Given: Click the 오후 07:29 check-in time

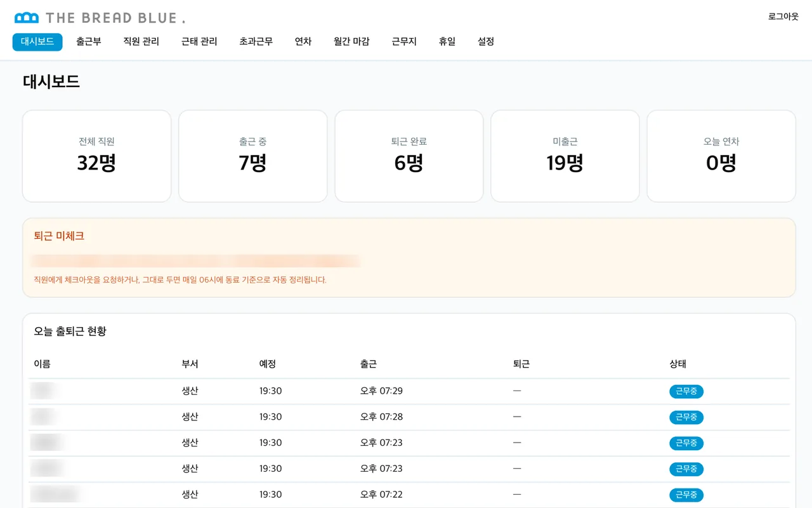Looking at the screenshot, I should [x=381, y=391].
